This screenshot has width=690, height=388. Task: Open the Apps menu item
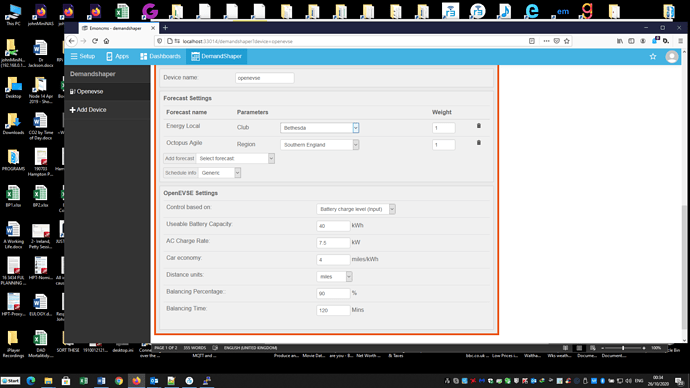[x=117, y=56]
